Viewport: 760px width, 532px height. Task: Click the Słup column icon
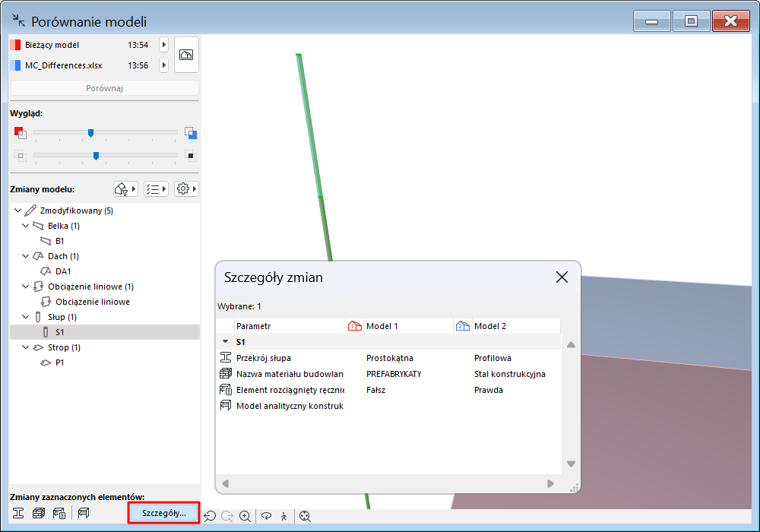point(38,317)
